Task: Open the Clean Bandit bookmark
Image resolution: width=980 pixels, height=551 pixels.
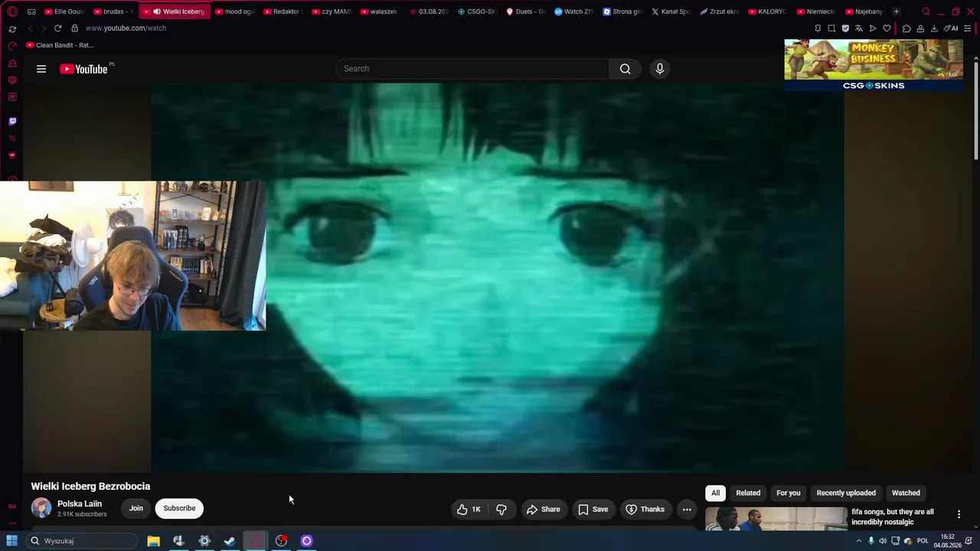Action: click(x=60, y=45)
